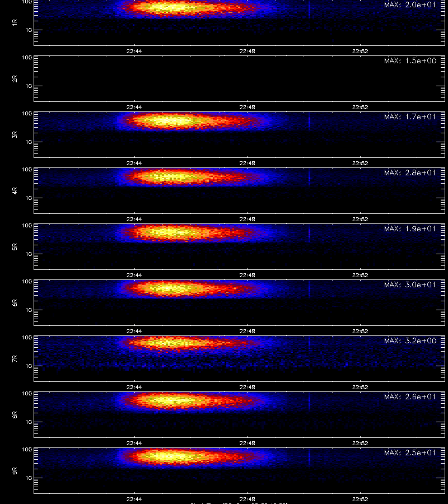Click the MAX: 2.5e+01 label in panel 9R
The width and height of the screenshot is (448, 504).
coord(410,452)
